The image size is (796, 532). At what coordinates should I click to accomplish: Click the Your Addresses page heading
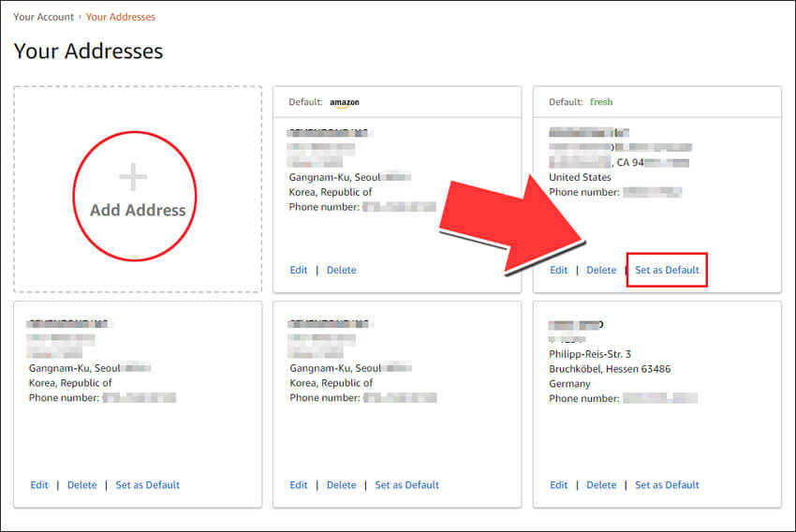(x=88, y=52)
